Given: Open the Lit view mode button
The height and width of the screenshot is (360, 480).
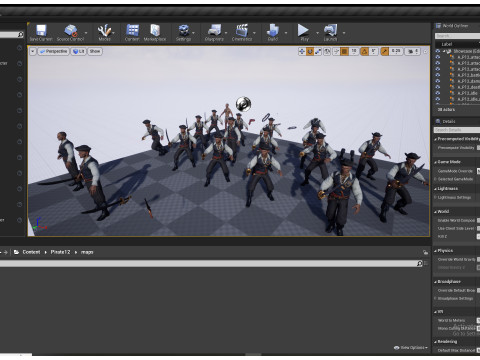Looking at the screenshot, I should coord(78,51).
